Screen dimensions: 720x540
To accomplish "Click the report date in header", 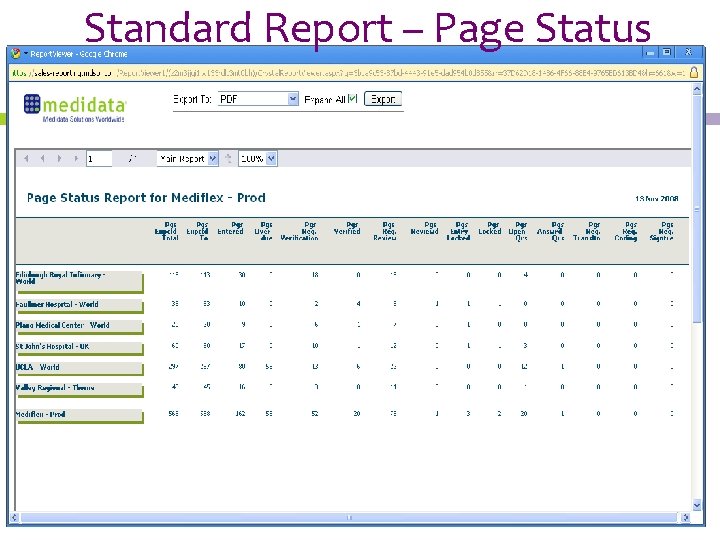I will pos(657,199).
